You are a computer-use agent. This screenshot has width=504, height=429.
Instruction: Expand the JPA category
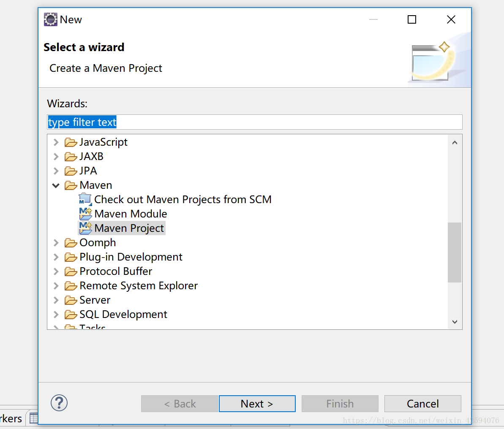coord(56,171)
